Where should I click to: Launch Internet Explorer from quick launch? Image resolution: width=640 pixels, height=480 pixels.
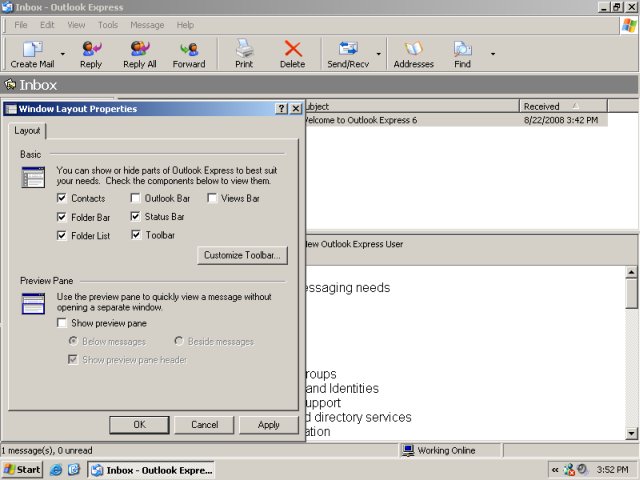[x=56, y=470]
